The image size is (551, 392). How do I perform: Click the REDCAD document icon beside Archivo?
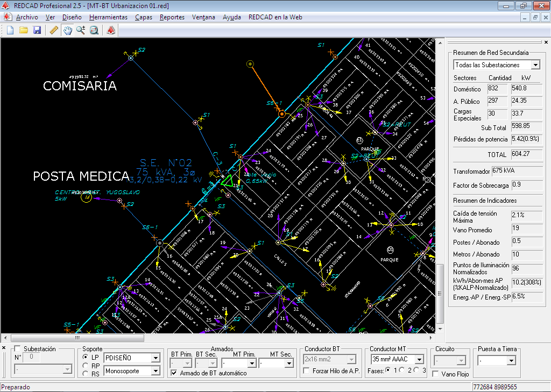[x=8, y=17]
